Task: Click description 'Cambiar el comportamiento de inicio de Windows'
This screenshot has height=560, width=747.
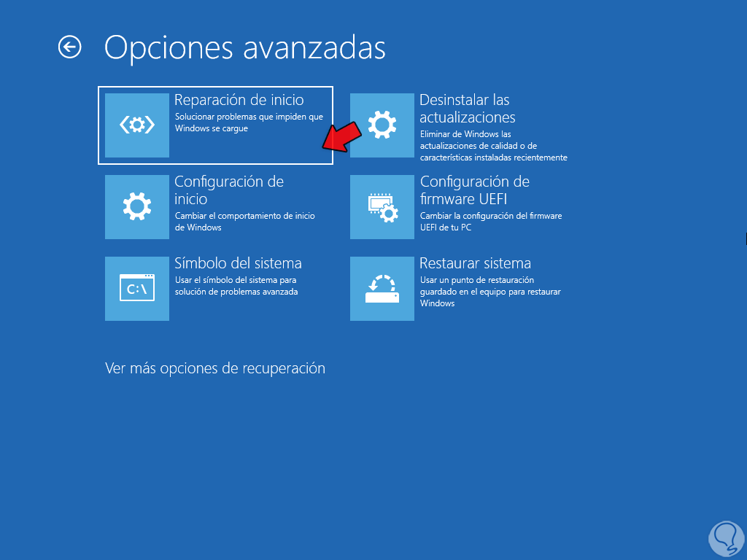Action: click(x=245, y=222)
